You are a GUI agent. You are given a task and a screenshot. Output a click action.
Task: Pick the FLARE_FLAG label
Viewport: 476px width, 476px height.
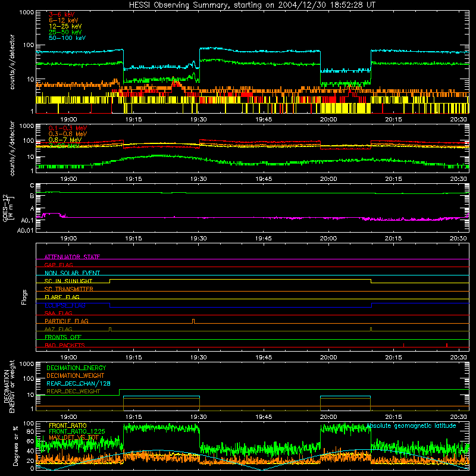(x=62, y=297)
